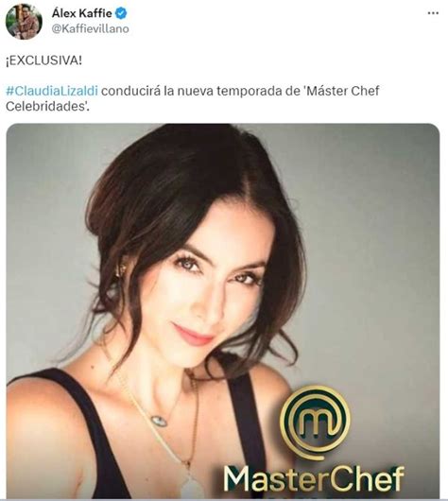
Task: Click the white stone pendant at photo bottom
Action: [x=193, y=488]
